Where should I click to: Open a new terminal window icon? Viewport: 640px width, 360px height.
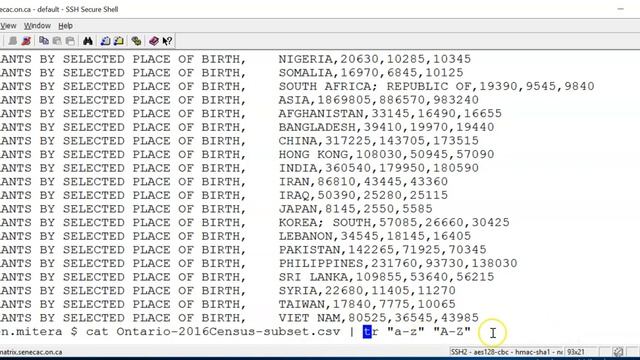tap(105, 41)
